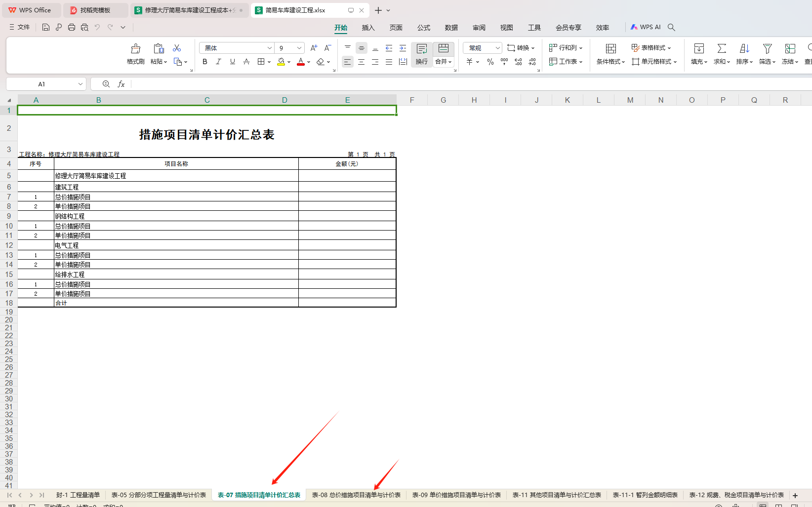Click the 找稻壳模板 window tab

pyautogui.click(x=95, y=10)
